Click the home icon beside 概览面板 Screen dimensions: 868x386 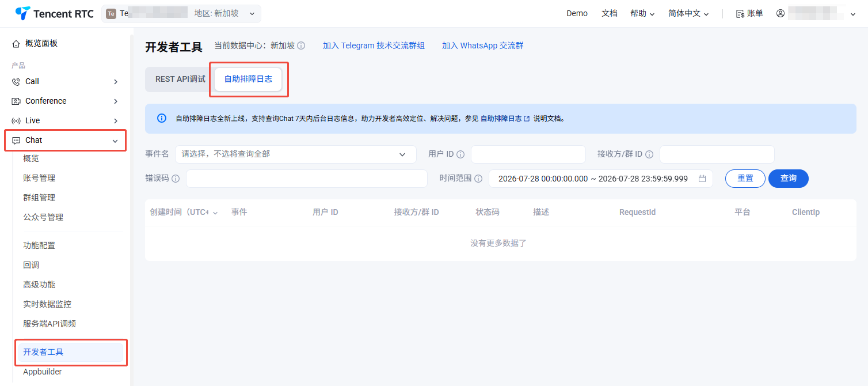coord(16,44)
